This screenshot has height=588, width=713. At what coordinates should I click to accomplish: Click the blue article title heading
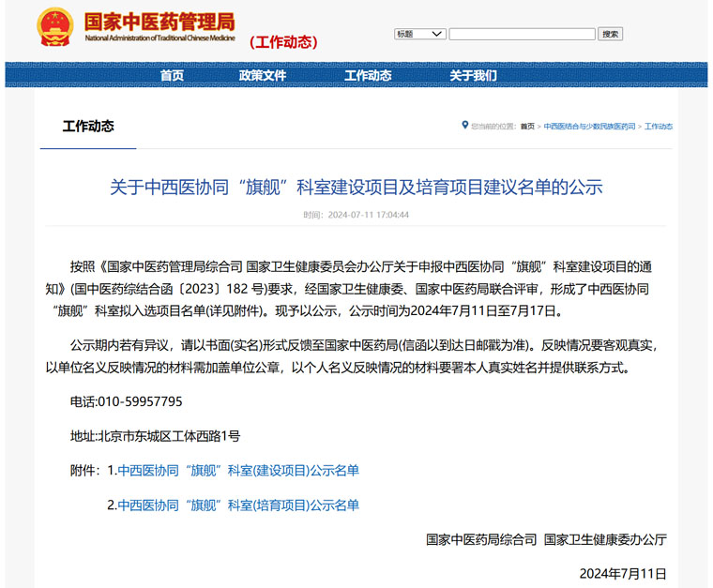(x=356, y=187)
